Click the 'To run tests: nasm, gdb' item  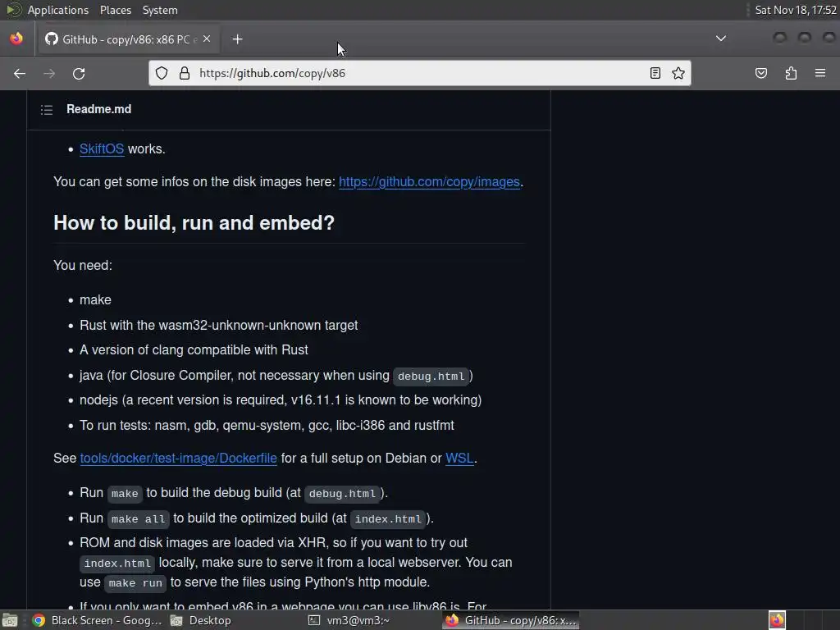(267, 426)
